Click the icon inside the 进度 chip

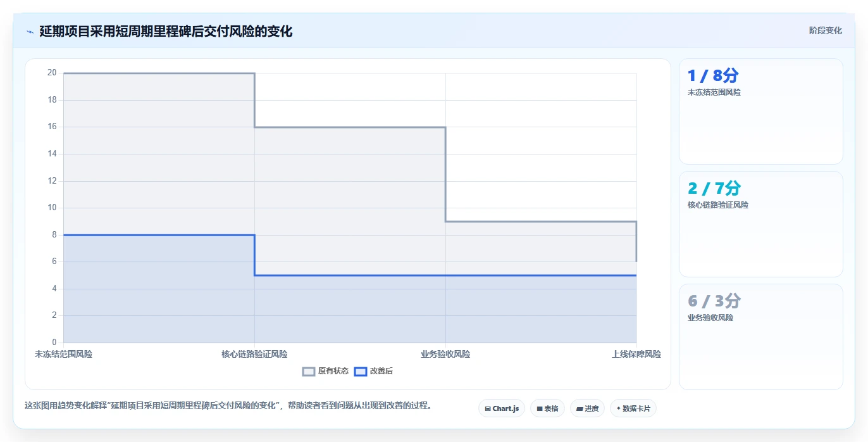(x=580, y=409)
